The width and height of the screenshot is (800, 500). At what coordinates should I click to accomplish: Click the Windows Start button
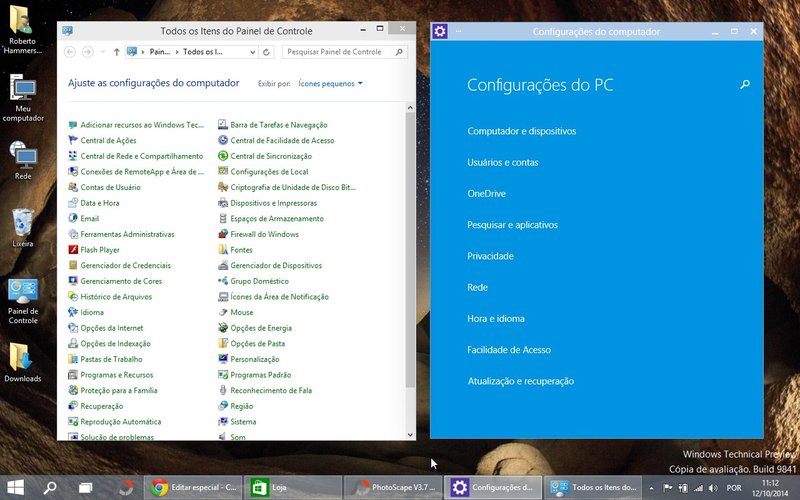click(16, 488)
